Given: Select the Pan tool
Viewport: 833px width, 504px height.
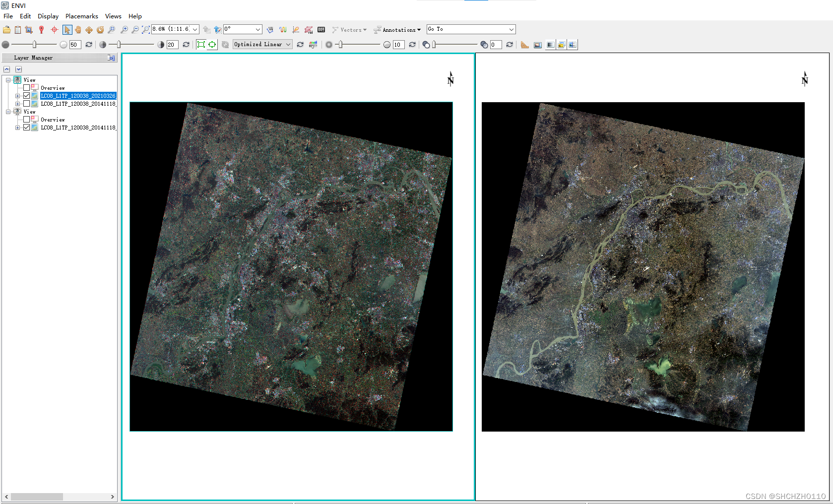Looking at the screenshot, I should coord(78,29).
